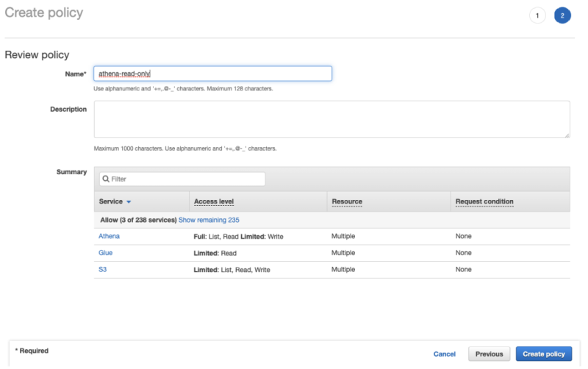Click the None condition in Athena row
The image size is (588, 369).
[x=464, y=236]
